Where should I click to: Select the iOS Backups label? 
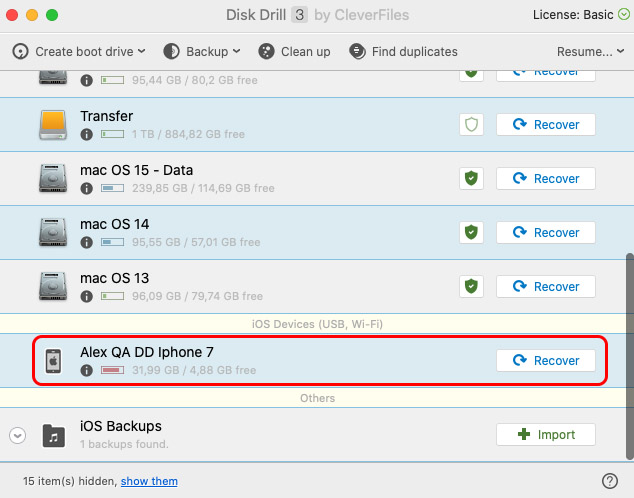pos(121,426)
